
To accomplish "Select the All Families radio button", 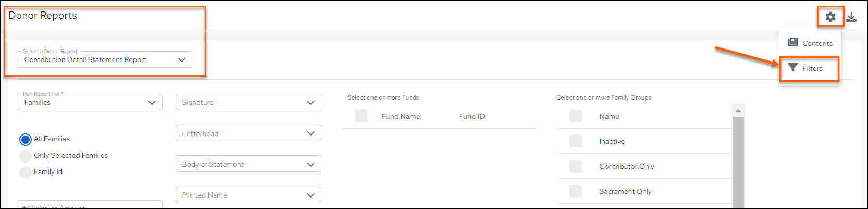I will [x=25, y=139].
